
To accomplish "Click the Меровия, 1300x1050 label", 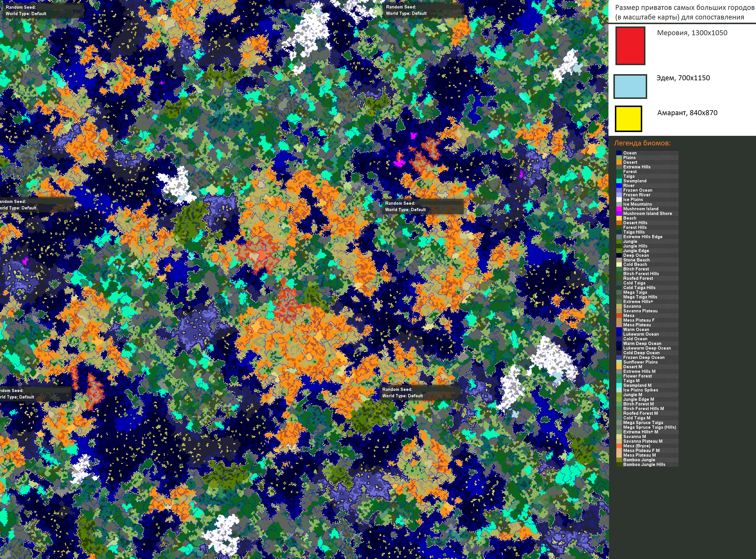I will point(692,33).
